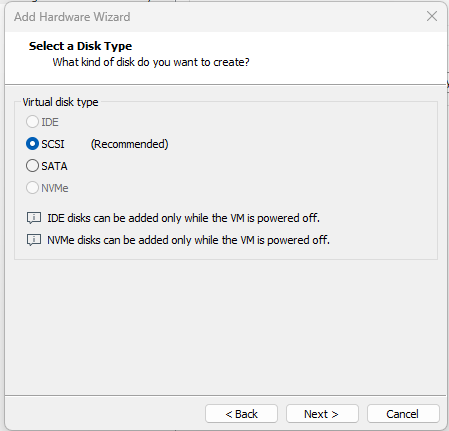
Task: Click the info icon beside the NVMe notice
Action: (34, 240)
